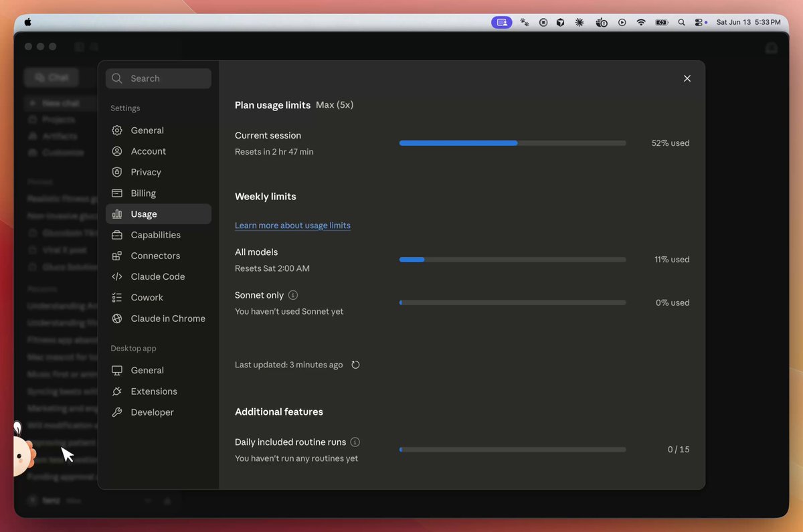Click the shield lock icon for Privacy
The width and height of the screenshot is (803, 532).
point(117,172)
